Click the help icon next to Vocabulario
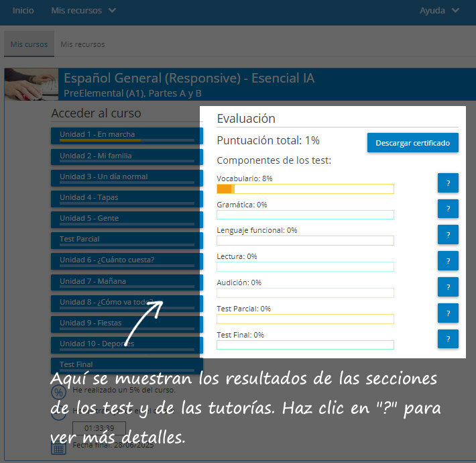This screenshot has width=476, height=463. pos(448,183)
